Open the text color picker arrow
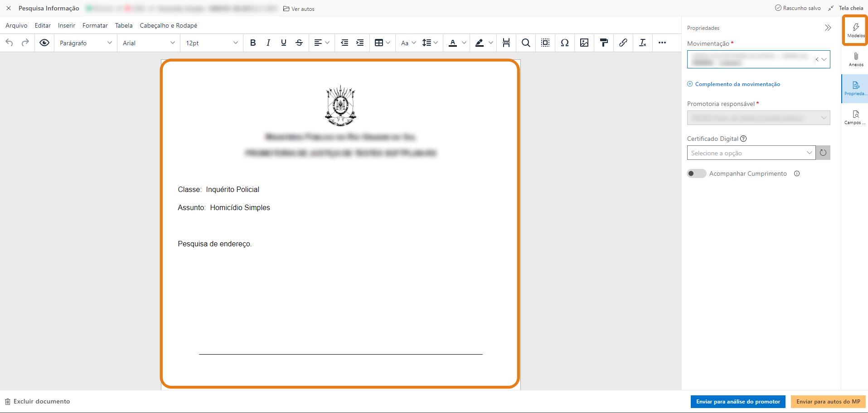Viewport: 868px width, 413px height. pos(464,43)
